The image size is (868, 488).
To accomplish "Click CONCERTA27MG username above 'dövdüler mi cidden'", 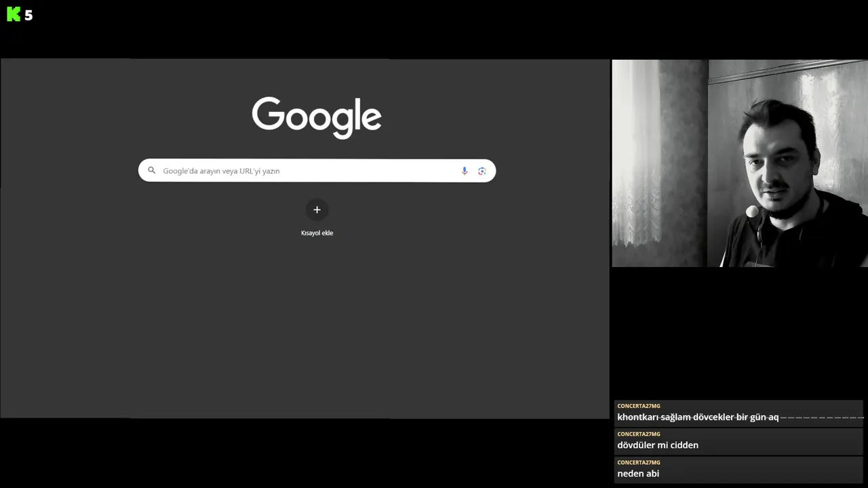I will point(638,434).
